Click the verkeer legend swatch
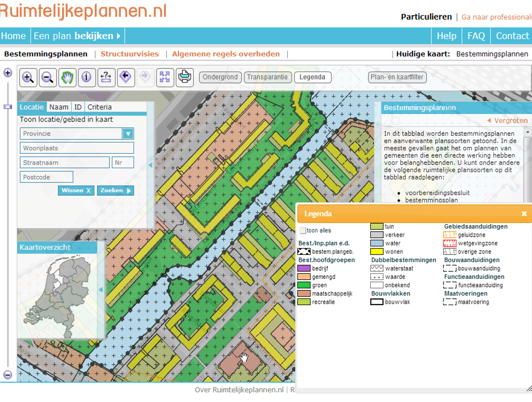 click(x=376, y=235)
